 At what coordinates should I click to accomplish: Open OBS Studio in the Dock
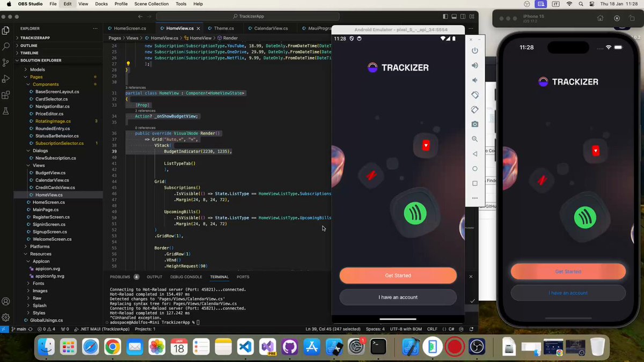click(x=477, y=347)
